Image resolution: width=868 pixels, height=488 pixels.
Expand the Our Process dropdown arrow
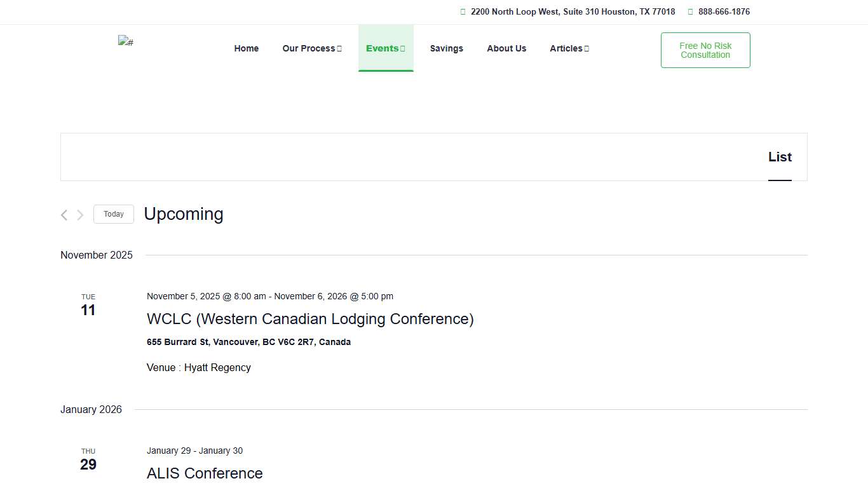(339, 49)
